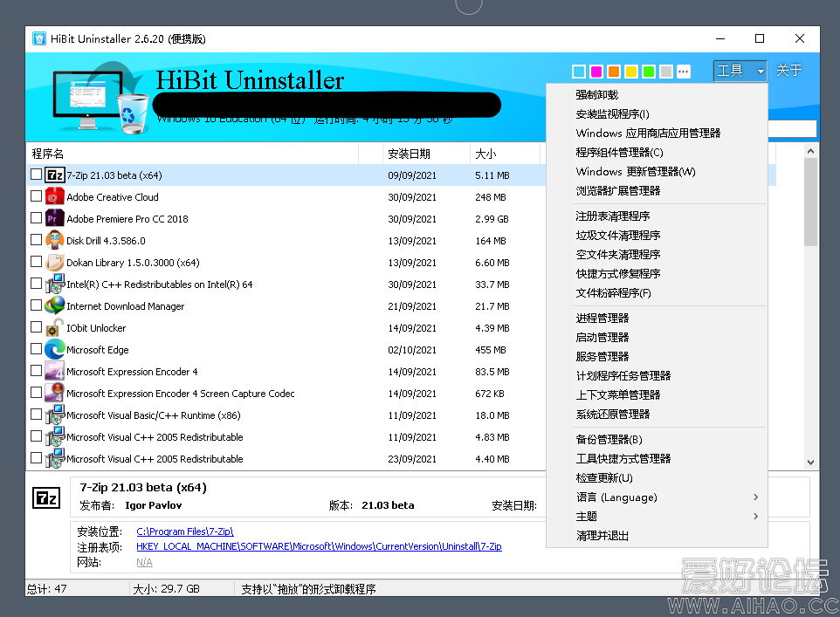The height and width of the screenshot is (617, 840).
Task: Check the checkbox next to Microsoft Edge
Action: pos(36,349)
